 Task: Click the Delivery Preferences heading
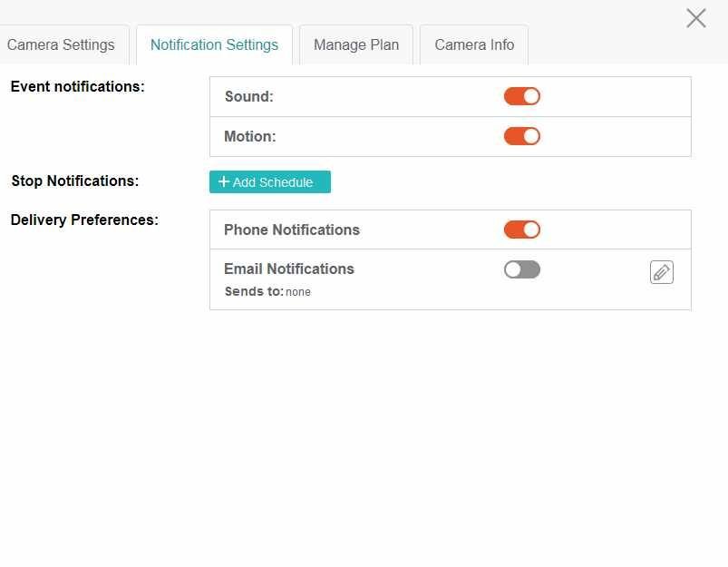84,220
